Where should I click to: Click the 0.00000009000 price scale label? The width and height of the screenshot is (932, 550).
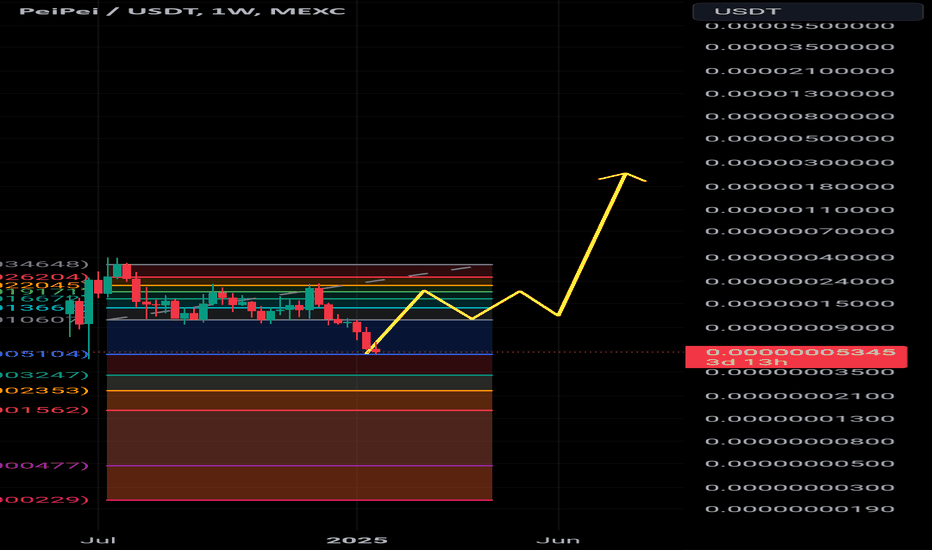pos(799,328)
